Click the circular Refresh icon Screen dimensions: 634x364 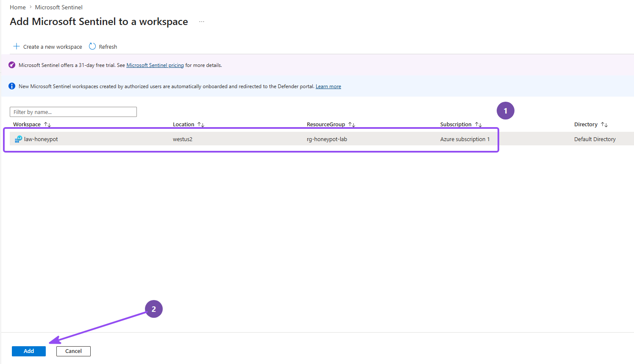[92, 46]
